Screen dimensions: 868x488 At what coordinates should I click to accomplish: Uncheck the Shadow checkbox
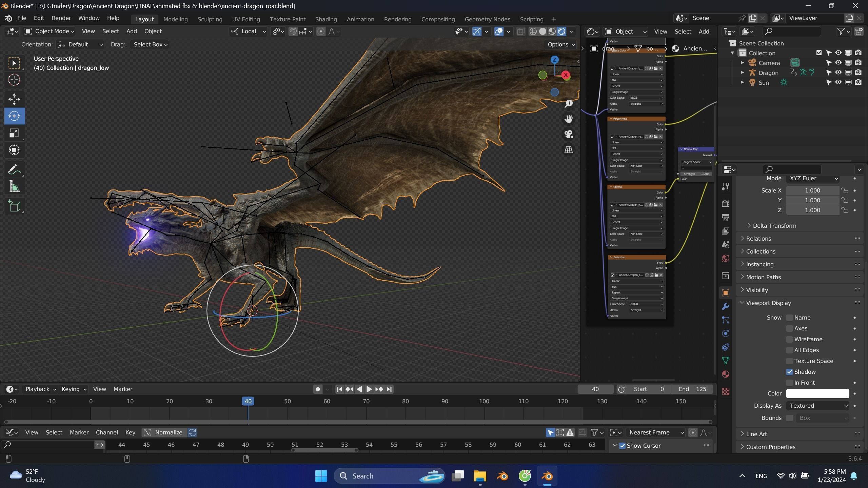click(x=790, y=372)
